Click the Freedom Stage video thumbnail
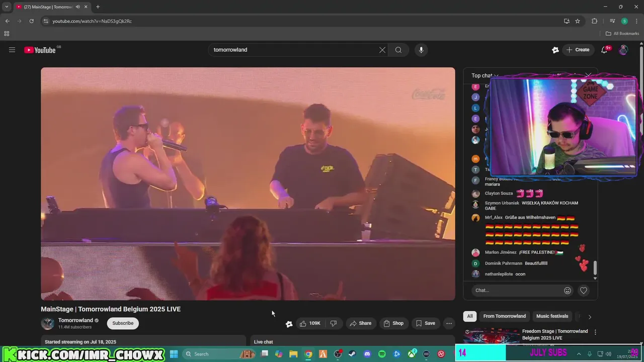 tap(492, 337)
